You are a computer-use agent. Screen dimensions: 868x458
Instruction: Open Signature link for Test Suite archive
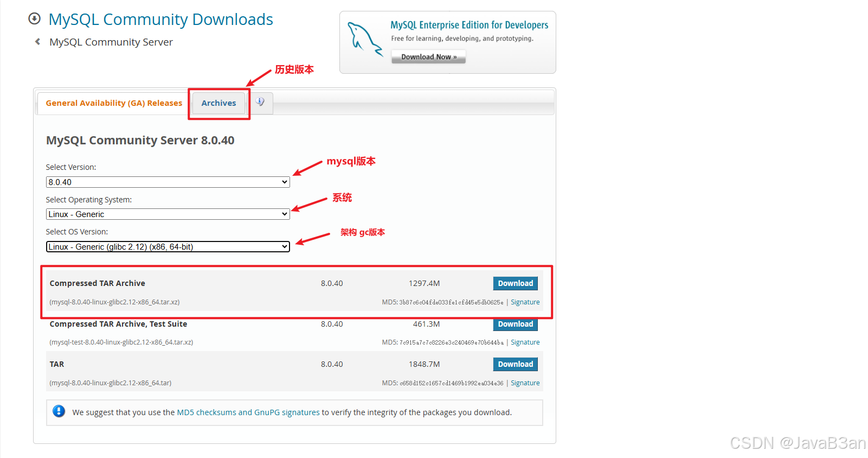pos(525,342)
